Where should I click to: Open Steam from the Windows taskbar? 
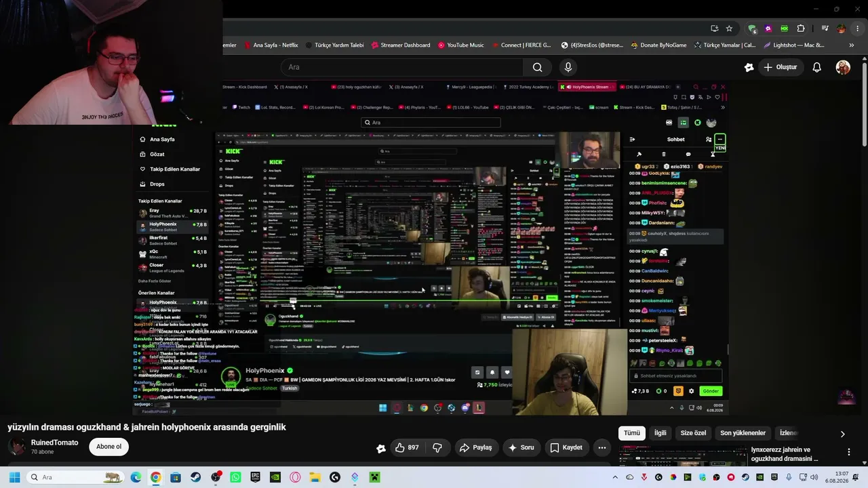[x=195, y=477]
